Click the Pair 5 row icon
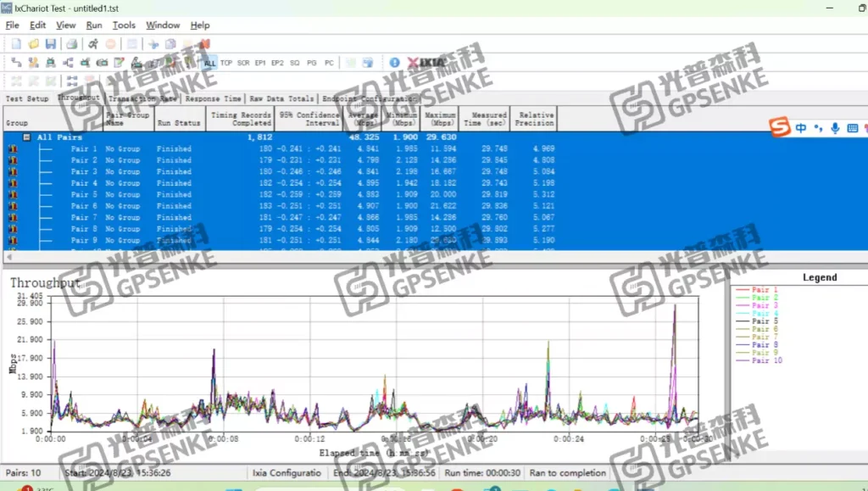868x491 pixels. point(13,194)
